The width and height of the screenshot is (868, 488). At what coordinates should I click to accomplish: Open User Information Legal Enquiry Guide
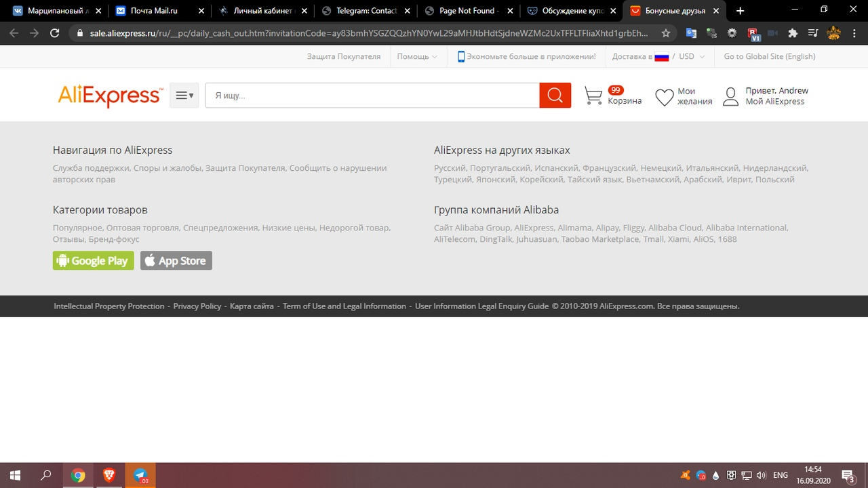482,306
